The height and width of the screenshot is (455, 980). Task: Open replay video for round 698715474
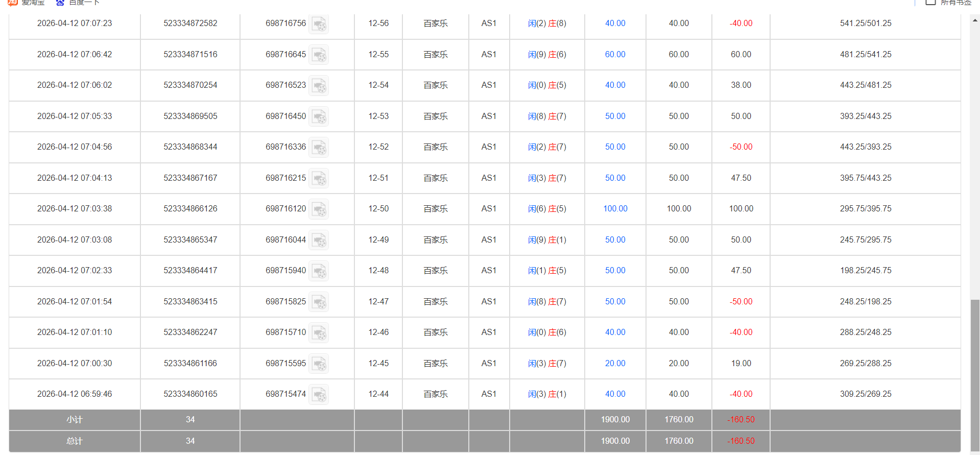[x=319, y=395]
